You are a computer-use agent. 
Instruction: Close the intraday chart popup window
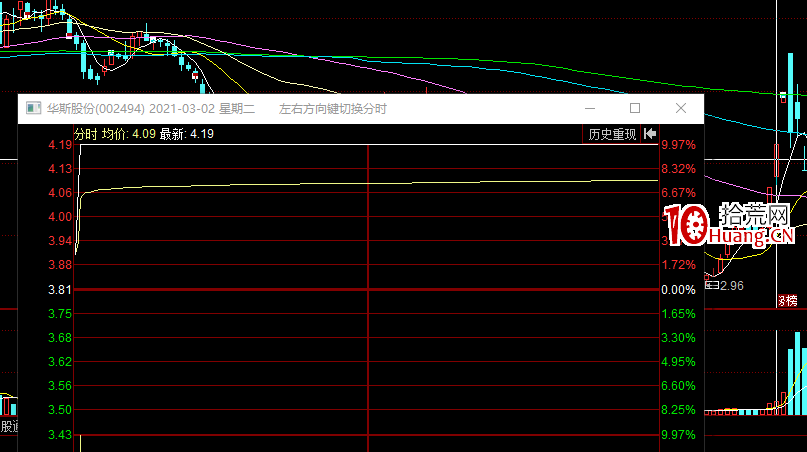pyautogui.click(x=681, y=108)
